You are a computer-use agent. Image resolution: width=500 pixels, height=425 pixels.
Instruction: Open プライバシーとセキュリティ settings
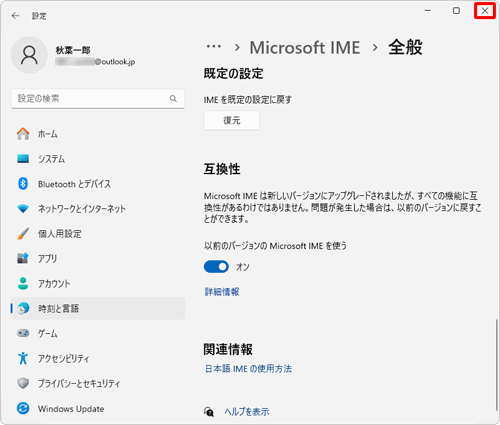pos(98,383)
